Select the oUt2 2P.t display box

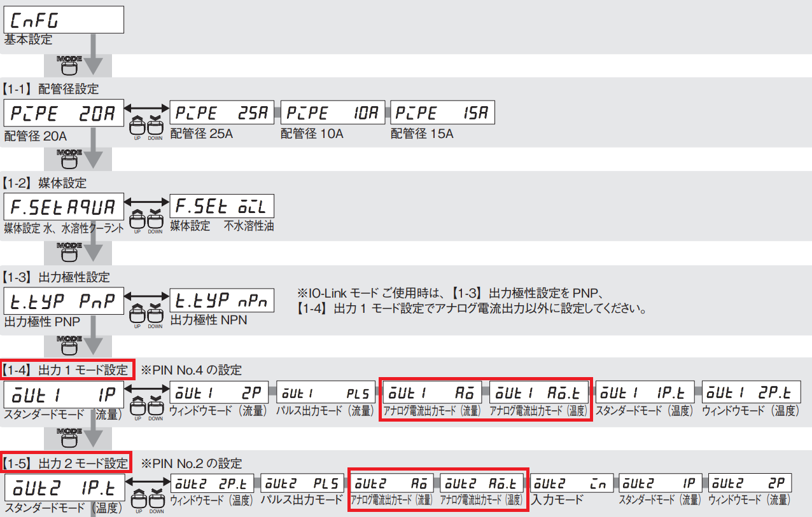pos(213,482)
